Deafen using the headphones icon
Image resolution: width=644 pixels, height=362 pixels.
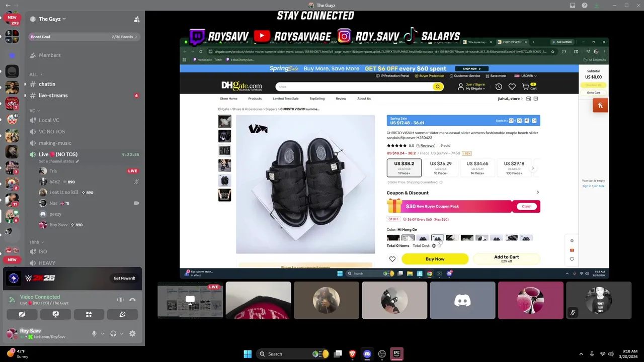point(113,334)
